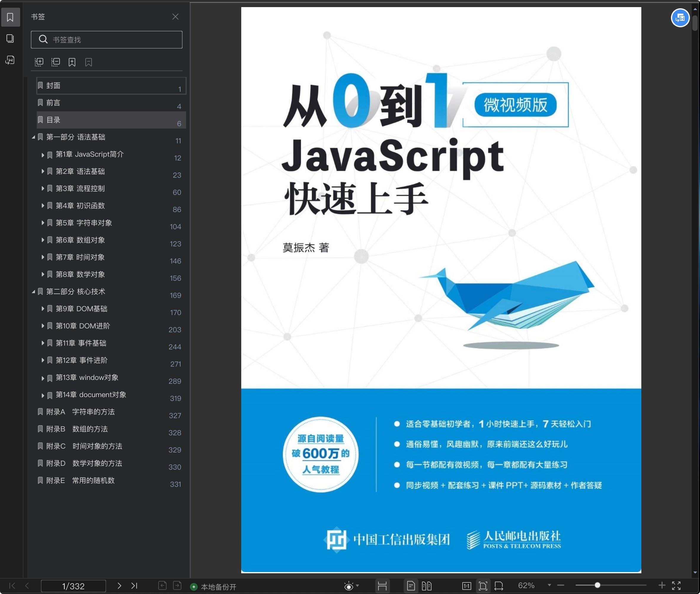Click the previous view back icon
700x594 pixels.
[162, 586]
